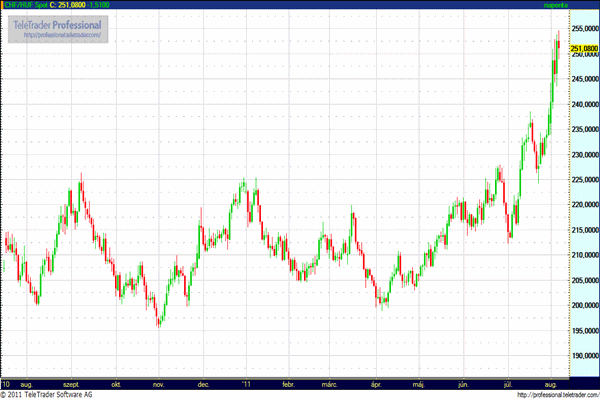Select the 225,0000 price level label
This screenshot has width=600, height=400.
click(584, 180)
